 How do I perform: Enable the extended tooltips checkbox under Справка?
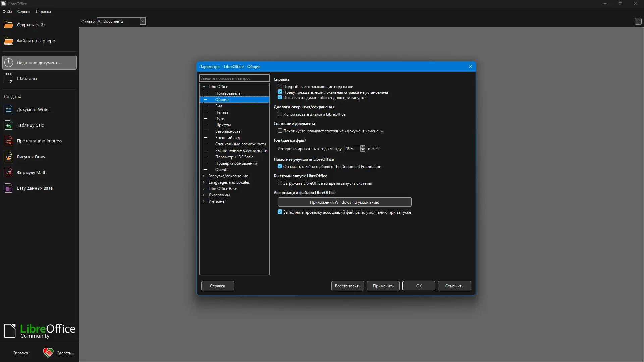[x=280, y=86]
